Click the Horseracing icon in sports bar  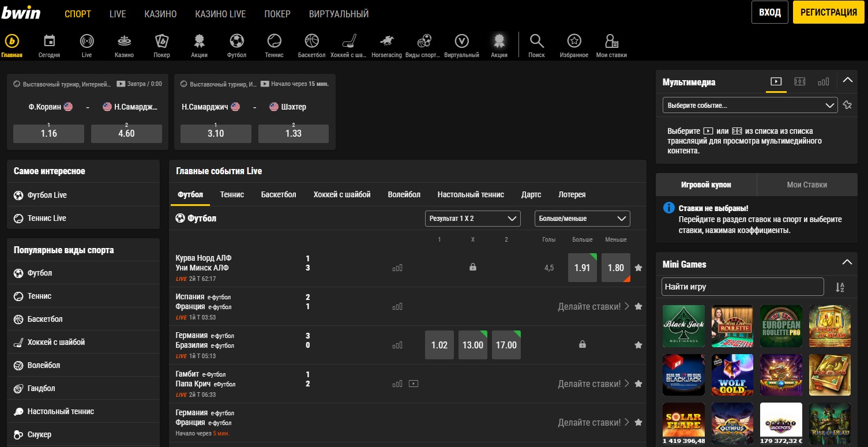[x=386, y=41]
